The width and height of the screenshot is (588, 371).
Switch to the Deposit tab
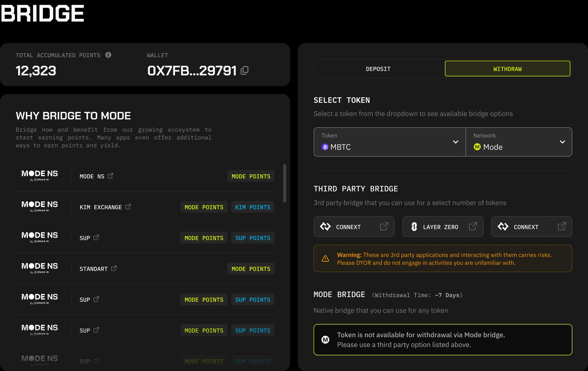tap(378, 69)
